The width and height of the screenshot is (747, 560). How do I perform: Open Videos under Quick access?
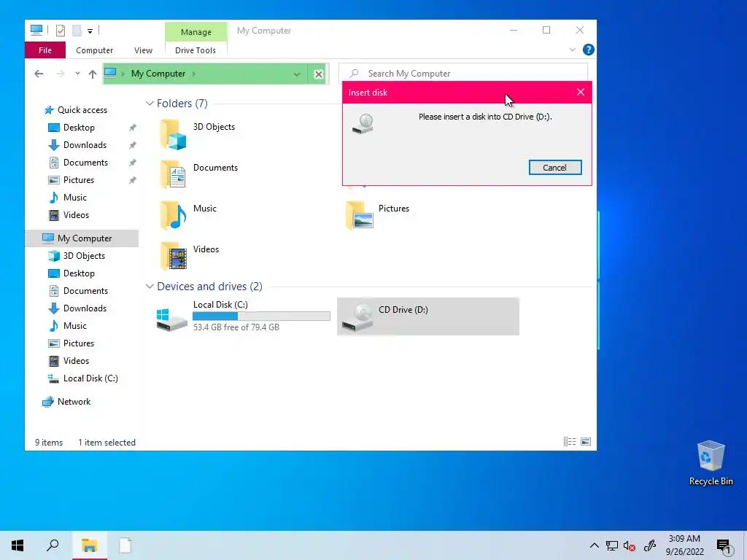tap(76, 215)
